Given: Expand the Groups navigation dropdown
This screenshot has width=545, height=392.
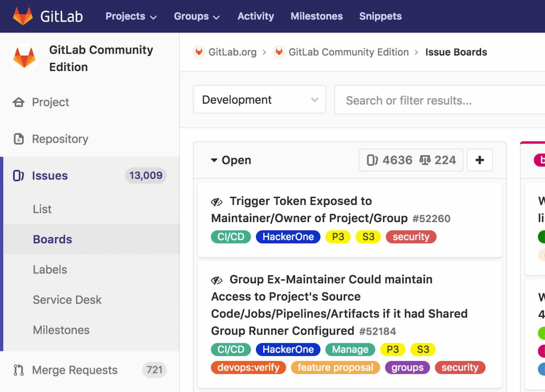Looking at the screenshot, I should click(196, 16).
